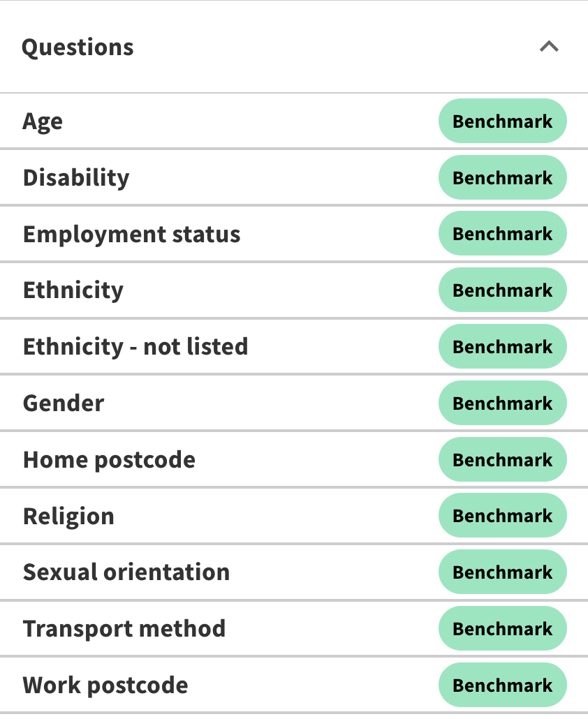588x719 pixels.
Task: Click the Benchmark badge next to Gender
Action: click(502, 403)
